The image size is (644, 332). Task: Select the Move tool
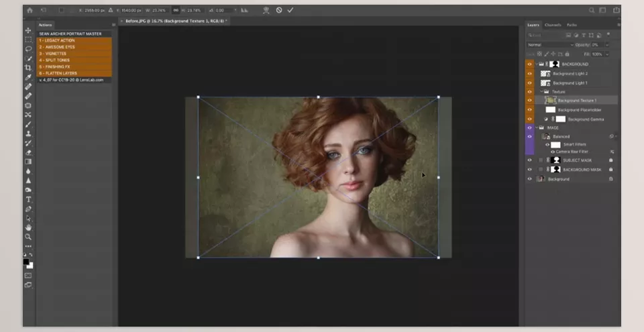coord(28,30)
